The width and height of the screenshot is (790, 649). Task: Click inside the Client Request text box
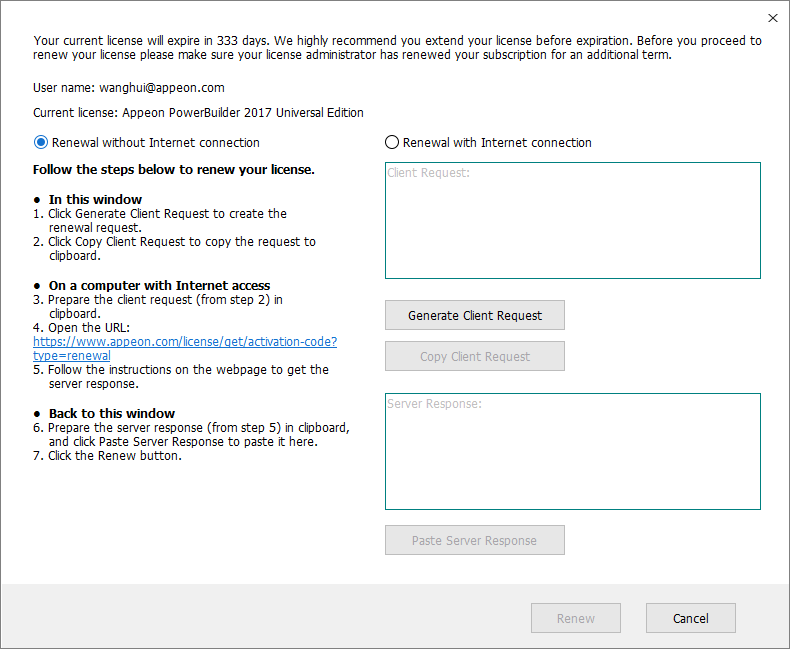pos(572,220)
